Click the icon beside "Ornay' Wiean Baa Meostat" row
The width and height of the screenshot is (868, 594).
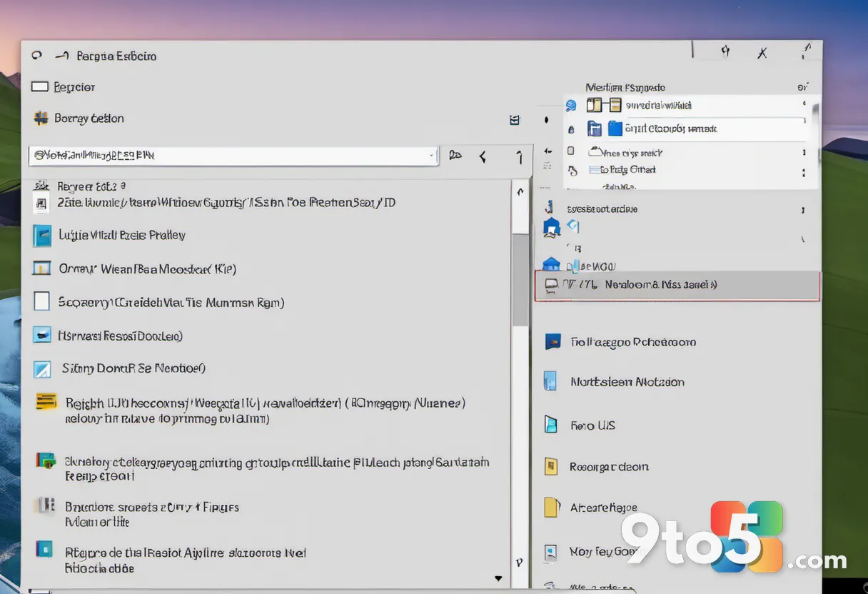(x=42, y=269)
